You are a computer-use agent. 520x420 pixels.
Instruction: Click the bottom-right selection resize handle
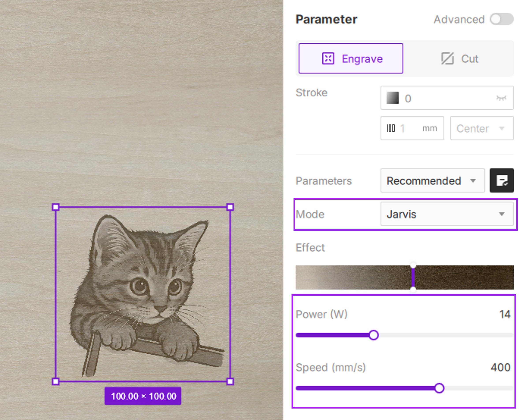pyautogui.click(x=230, y=382)
